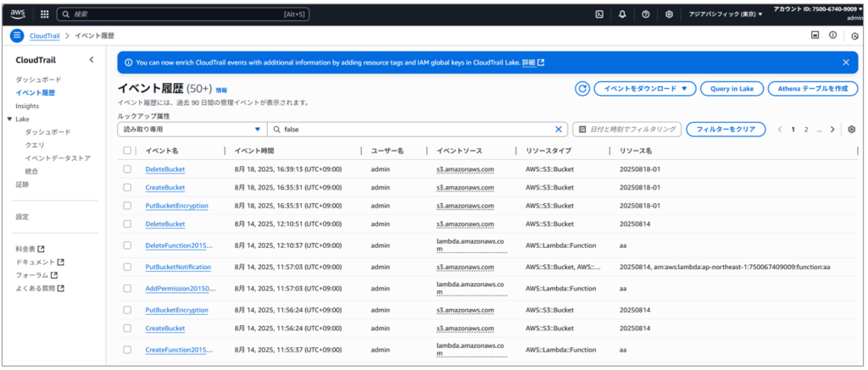Click the info icon in blue banner
Viewport: 868px width, 370px height.
tap(129, 63)
